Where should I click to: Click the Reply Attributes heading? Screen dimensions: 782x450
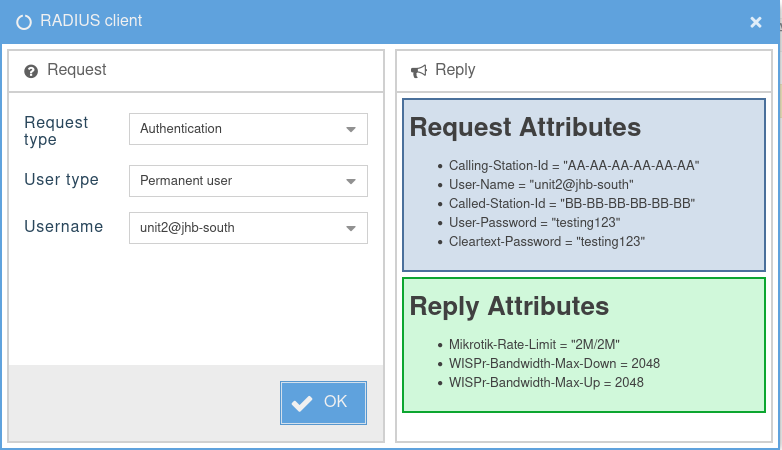point(509,306)
